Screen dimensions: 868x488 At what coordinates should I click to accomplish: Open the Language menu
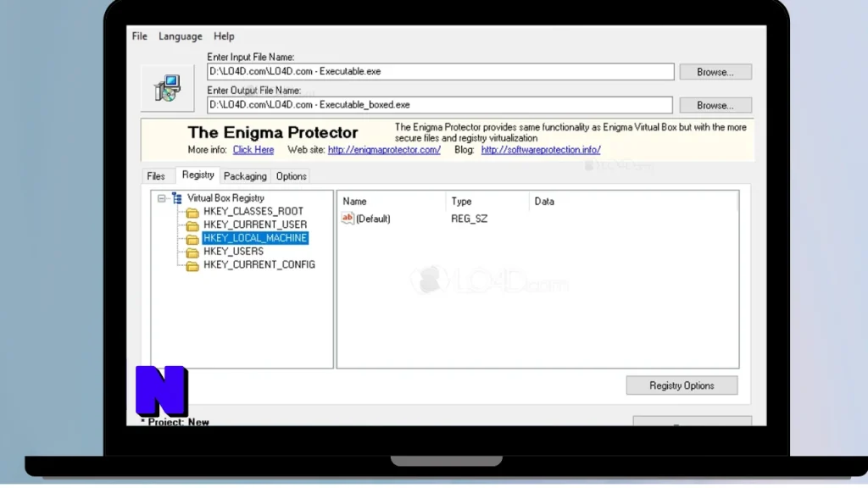(x=180, y=36)
